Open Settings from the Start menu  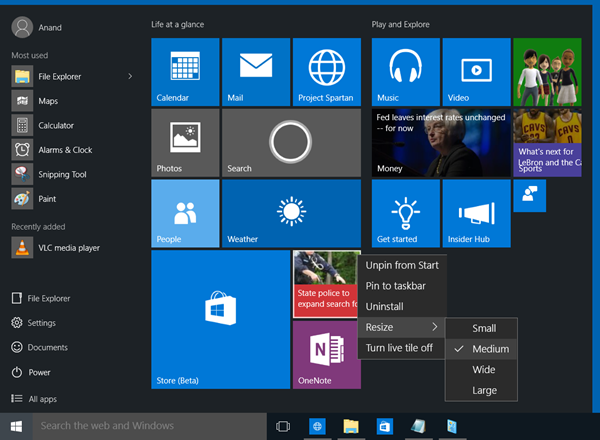[x=41, y=322]
